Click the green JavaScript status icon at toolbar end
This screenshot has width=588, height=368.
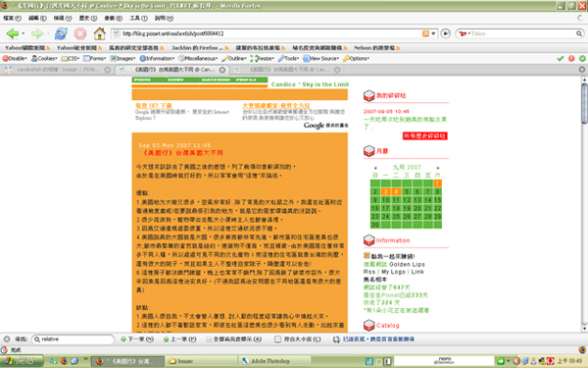coord(582,58)
